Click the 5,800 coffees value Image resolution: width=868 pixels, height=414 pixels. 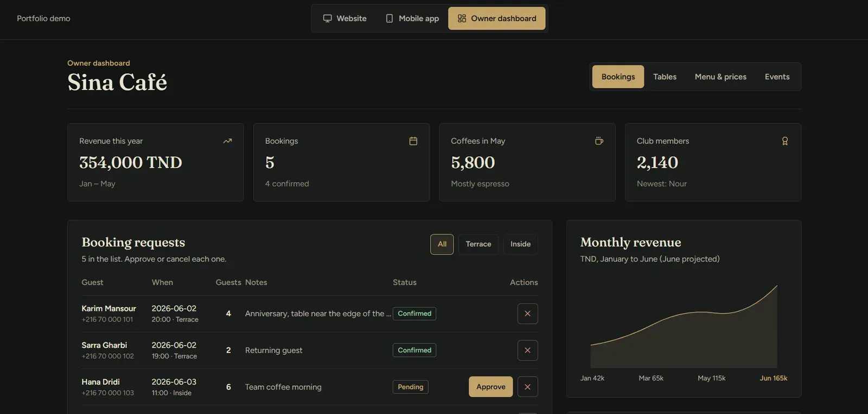(473, 162)
